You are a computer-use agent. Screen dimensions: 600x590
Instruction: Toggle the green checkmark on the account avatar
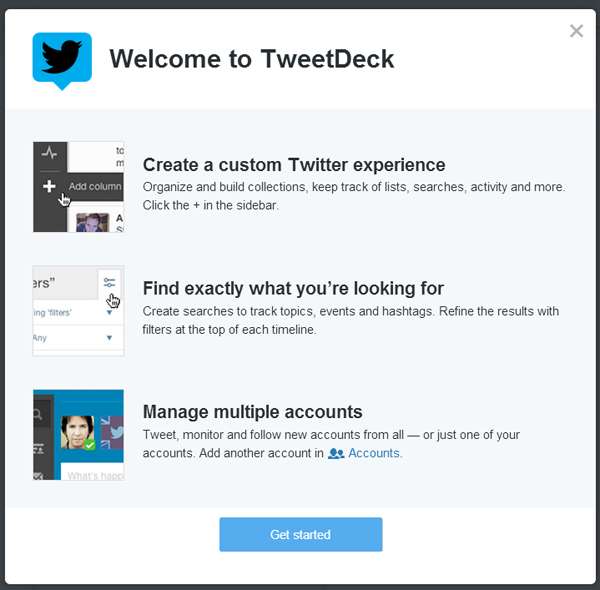click(89, 443)
